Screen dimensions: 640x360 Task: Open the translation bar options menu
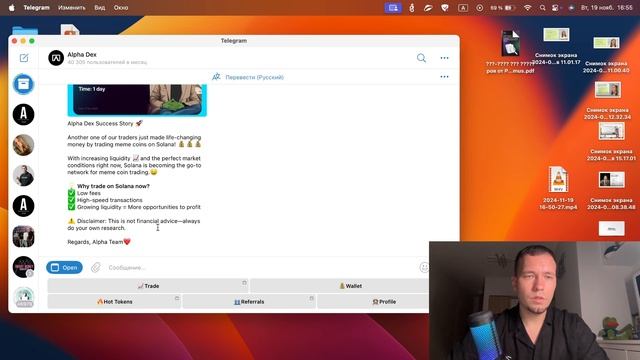[444, 77]
